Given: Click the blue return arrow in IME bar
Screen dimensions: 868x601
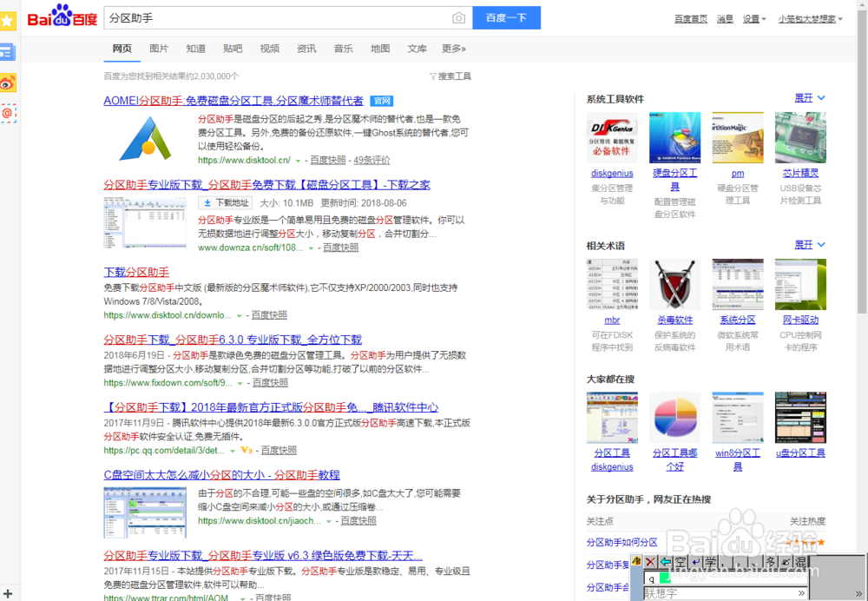Looking at the screenshot, I should (x=695, y=562).
